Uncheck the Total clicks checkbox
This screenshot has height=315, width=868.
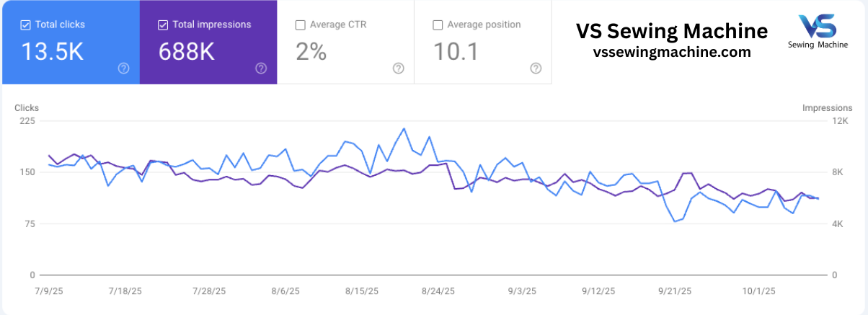pos(26,25)
